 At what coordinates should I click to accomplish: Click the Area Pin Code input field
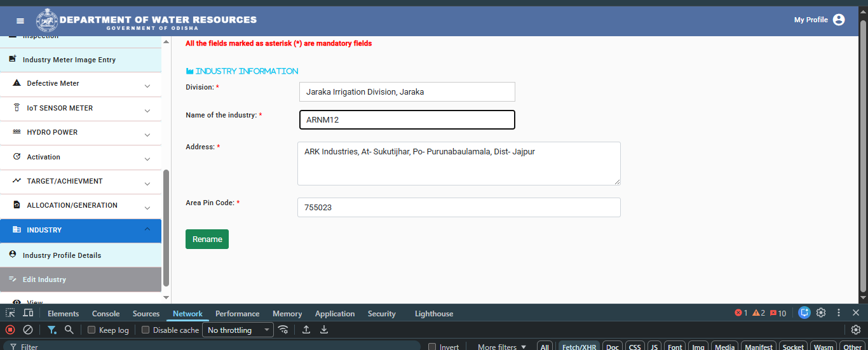(x=459, y=207)
